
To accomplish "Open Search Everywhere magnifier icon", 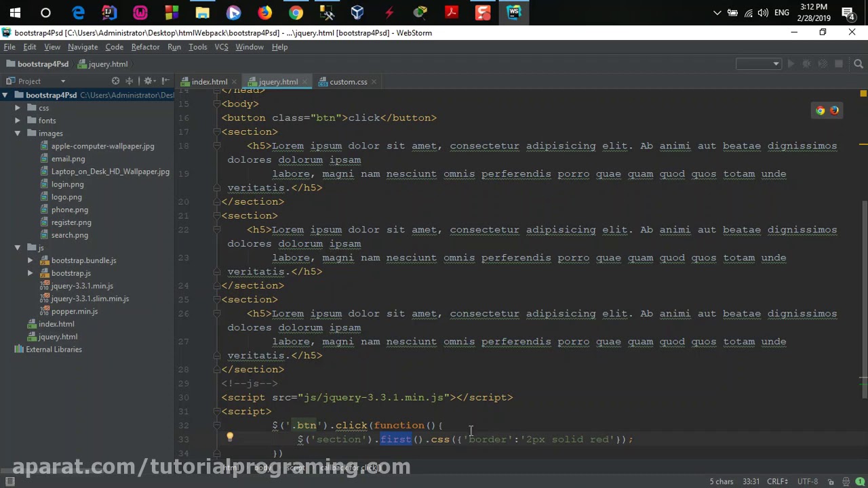I will click(859, 64).
